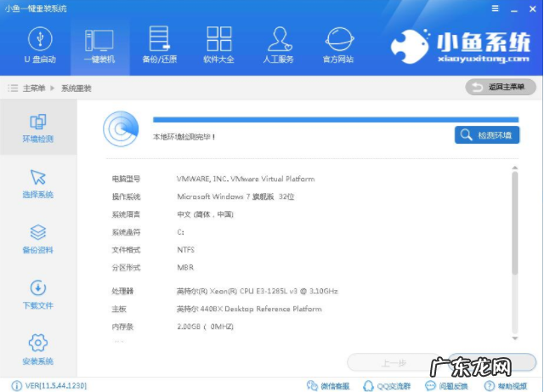Click the scrollbar up arrow in the info list
Image resolution: width=544 pixels, height=392 pixels.
515,168
